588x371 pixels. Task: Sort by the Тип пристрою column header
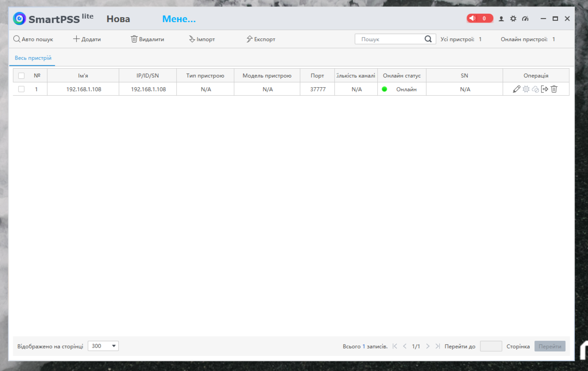click(205, 76)
